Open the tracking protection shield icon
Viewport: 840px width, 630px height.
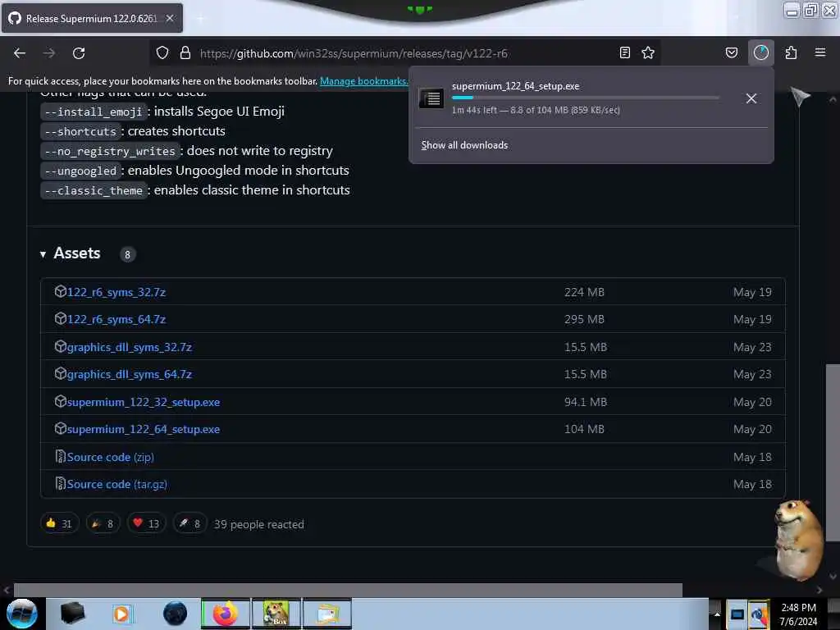point(162,52)
